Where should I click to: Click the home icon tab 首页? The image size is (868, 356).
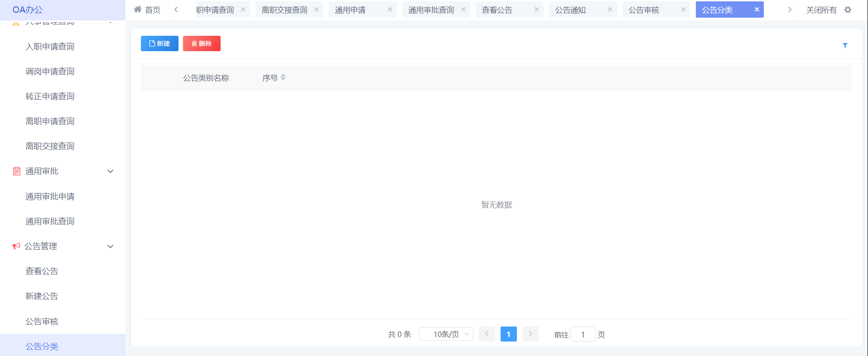point(147,10)
